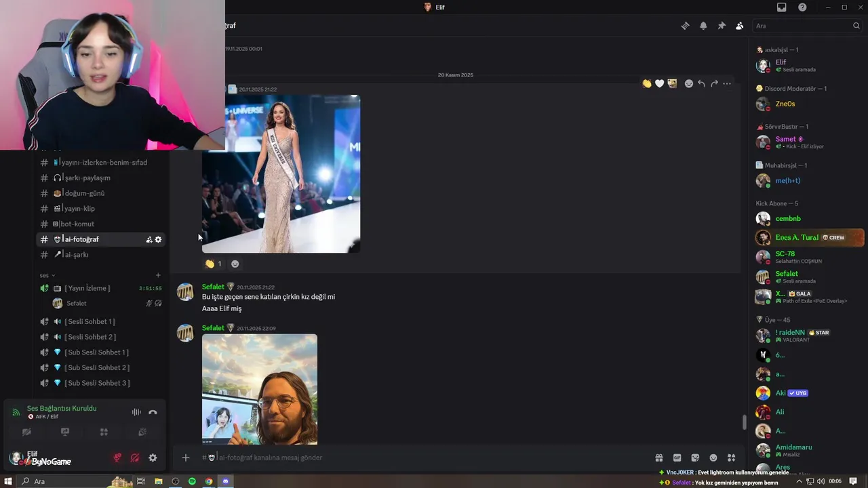
Task: Show pinned messages with pin icon
Action: point(722,26)
